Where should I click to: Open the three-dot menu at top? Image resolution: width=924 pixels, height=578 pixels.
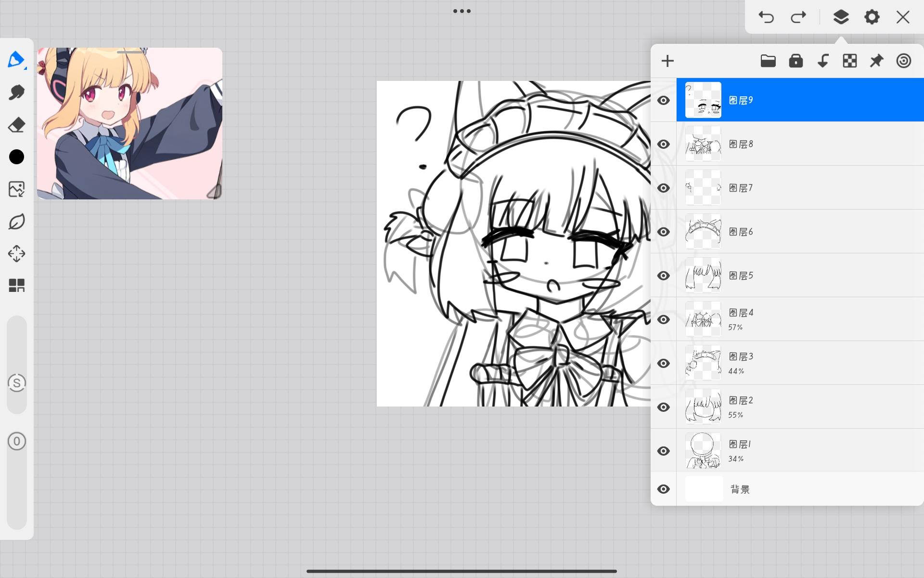tap(462, 11)
